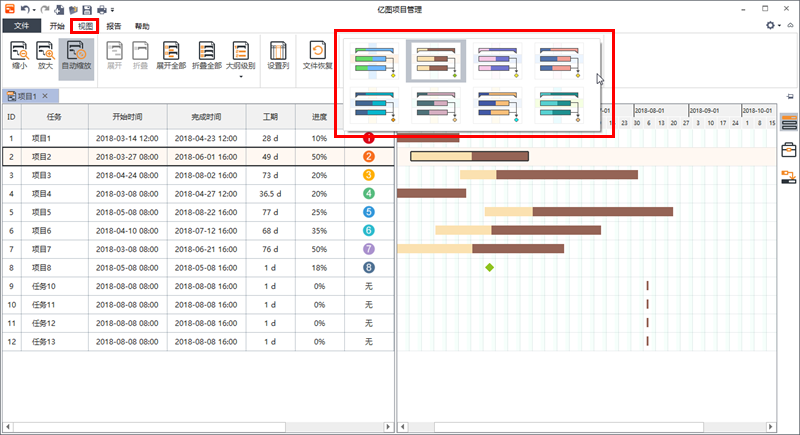Click the undo icon in quick access bar
This screenshot has width=800, height=435.
coord(24,9)
